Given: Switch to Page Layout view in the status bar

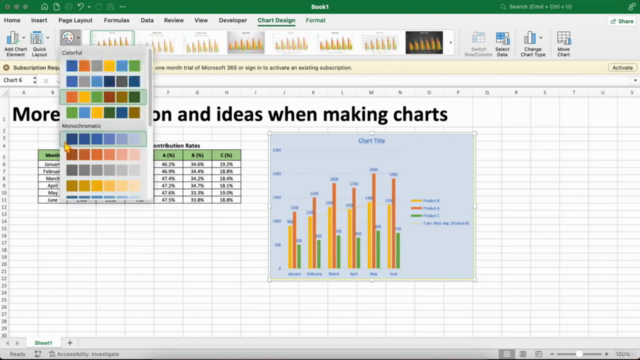Looking at the screenshot, I should coord(523,354).
